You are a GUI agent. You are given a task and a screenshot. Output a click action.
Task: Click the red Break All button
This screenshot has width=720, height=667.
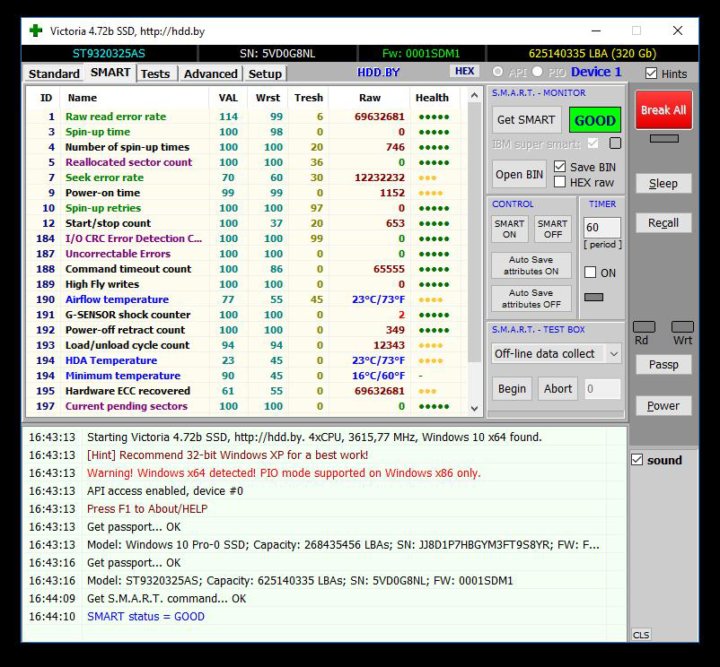[x=663, y=110]
